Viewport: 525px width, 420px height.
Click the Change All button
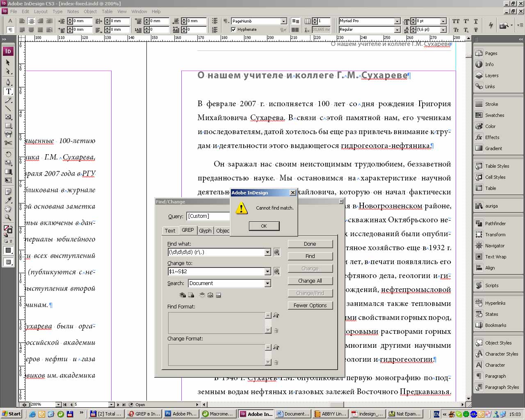[310, 281]
